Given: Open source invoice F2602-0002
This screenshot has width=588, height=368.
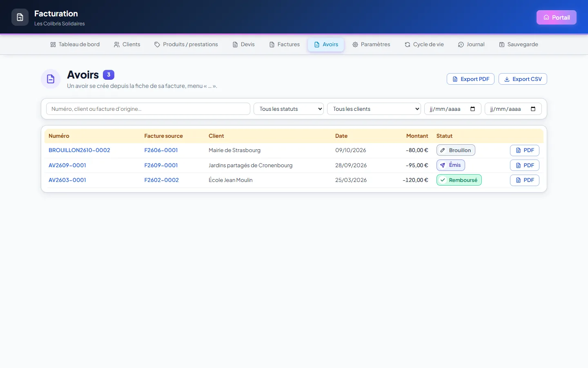Looking at the screenshot, I should tap(161, 180).
